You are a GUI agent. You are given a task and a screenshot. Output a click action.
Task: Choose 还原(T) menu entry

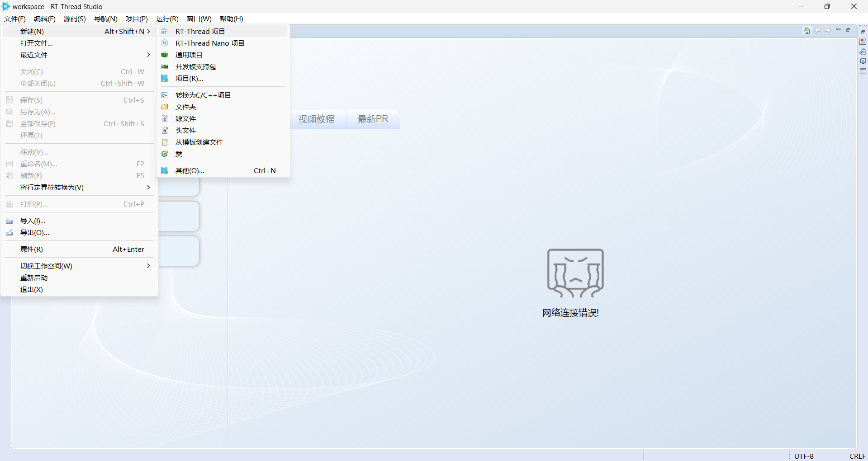tap(80, 135)
